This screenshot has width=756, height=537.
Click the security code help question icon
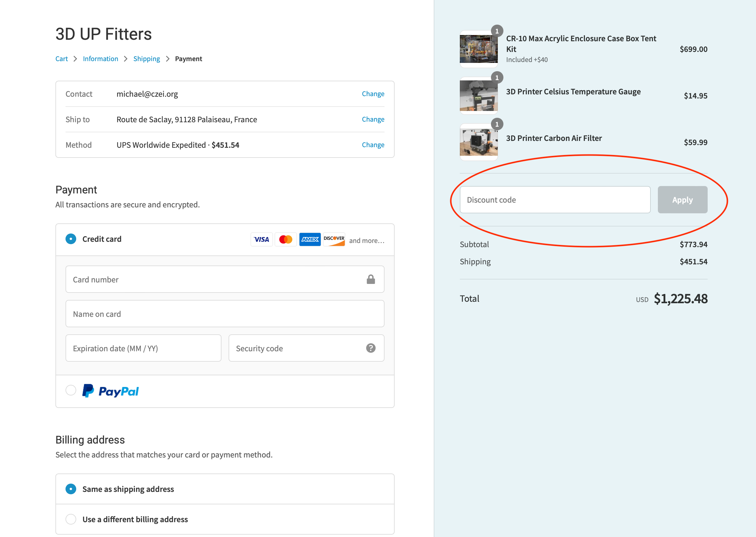click(x=370, y=348)
